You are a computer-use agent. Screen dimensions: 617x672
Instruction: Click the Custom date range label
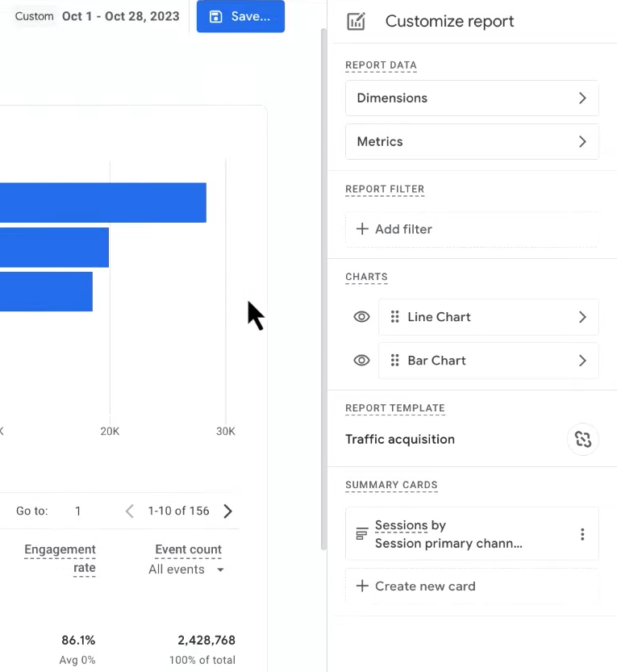coord(34,16)
